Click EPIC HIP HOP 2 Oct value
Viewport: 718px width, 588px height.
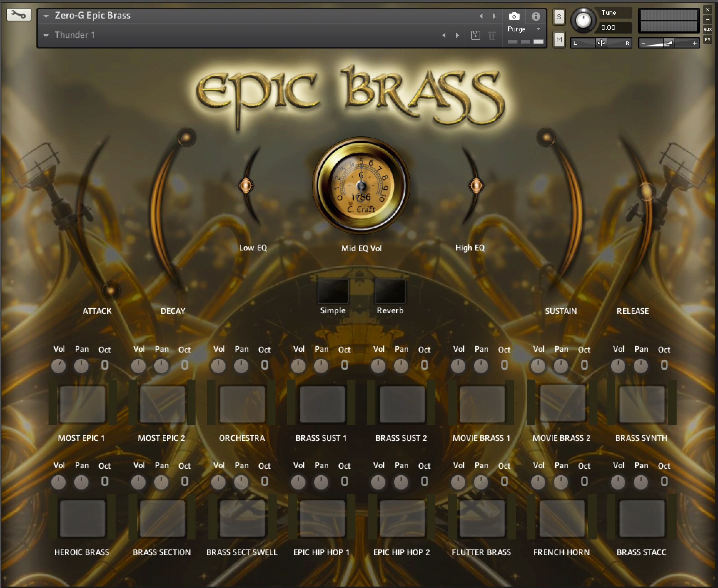coord(424,482)
